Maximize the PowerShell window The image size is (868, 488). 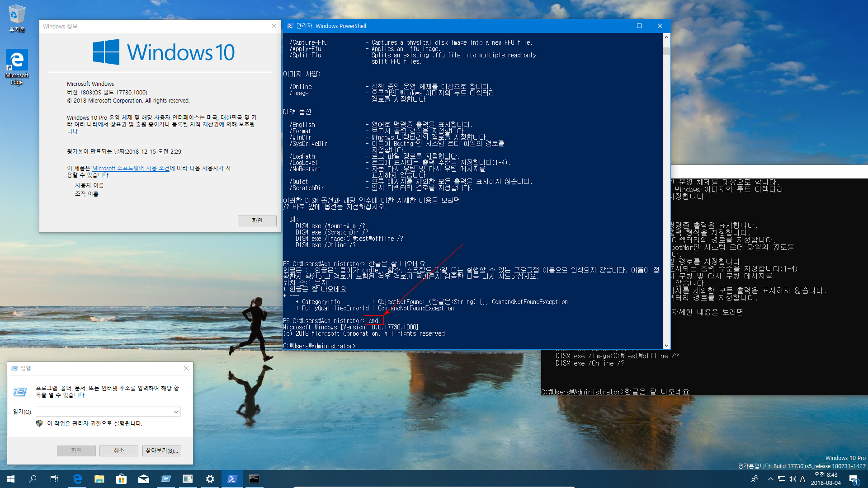coord(639,26)
